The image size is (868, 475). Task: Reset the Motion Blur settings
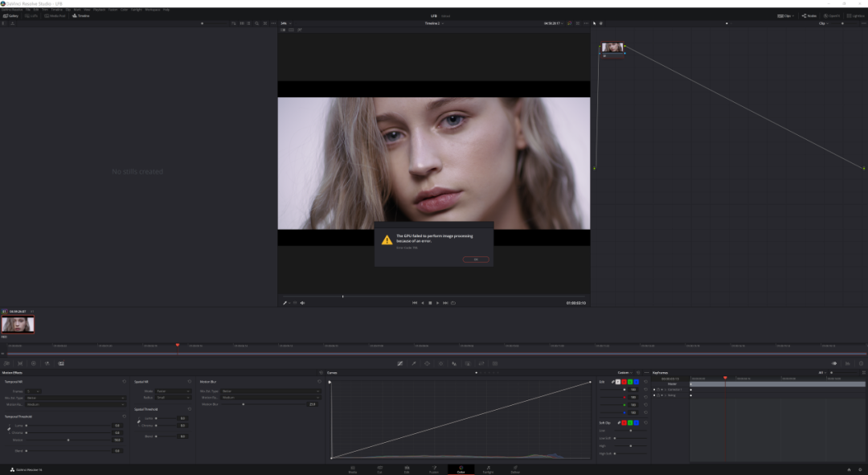(x=319, y=382)
